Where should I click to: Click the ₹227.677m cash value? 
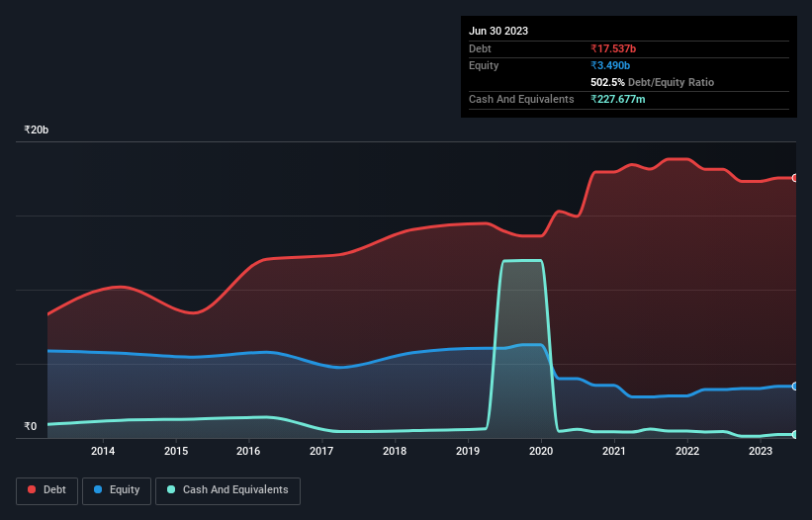[x=618, y=99]
